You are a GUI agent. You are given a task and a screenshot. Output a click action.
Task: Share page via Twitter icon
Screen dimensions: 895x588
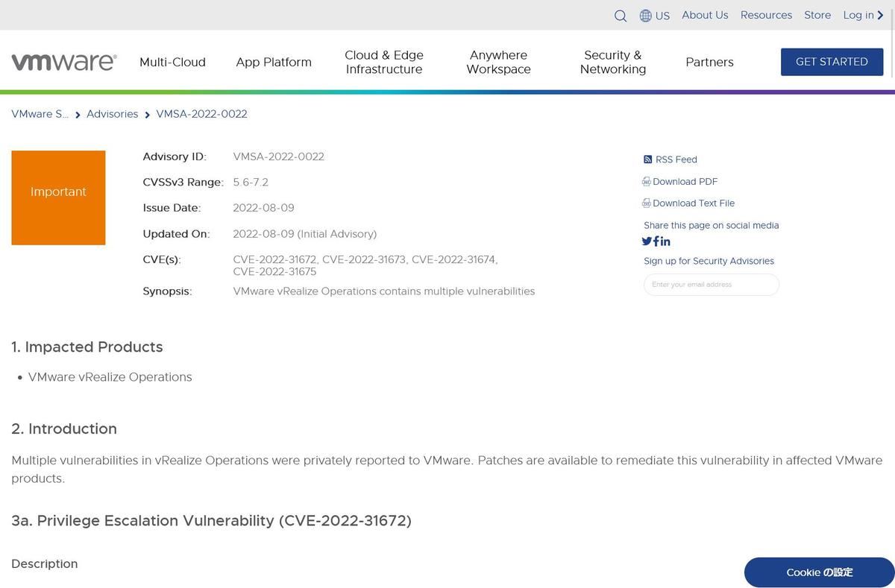(x=647, y=241)
